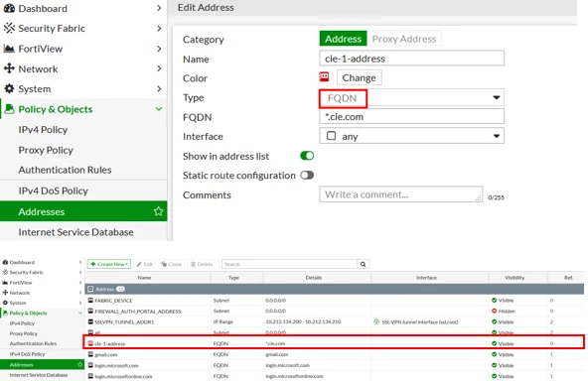Image resolution: width=588 pixels, height=381 pixels.
Task: Click the red icon of cie-1-address row
Action: pyautogui.click(x=90, y=343)
